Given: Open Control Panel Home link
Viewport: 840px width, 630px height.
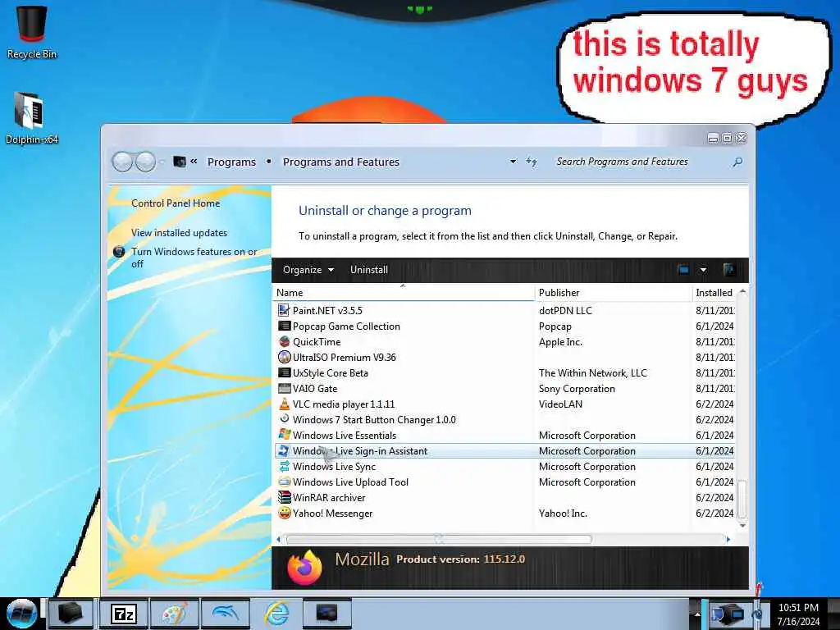Looking at the screenshot, I should 176,203.
